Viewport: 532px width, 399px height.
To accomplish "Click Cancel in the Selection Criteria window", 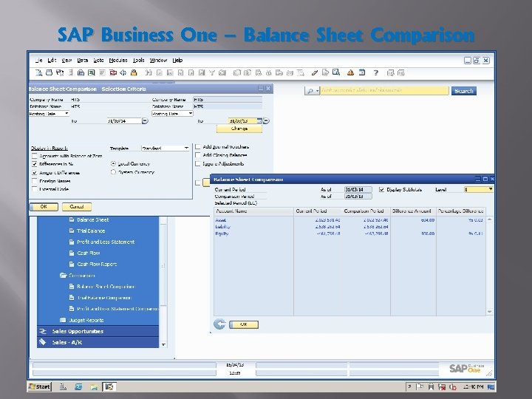I will [77, 207].
